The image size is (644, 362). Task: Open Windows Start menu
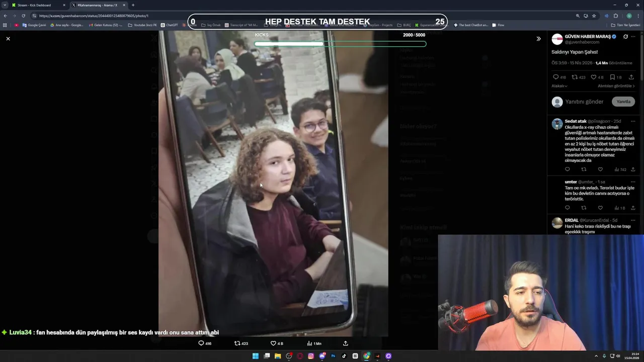(x=255, y=356)
